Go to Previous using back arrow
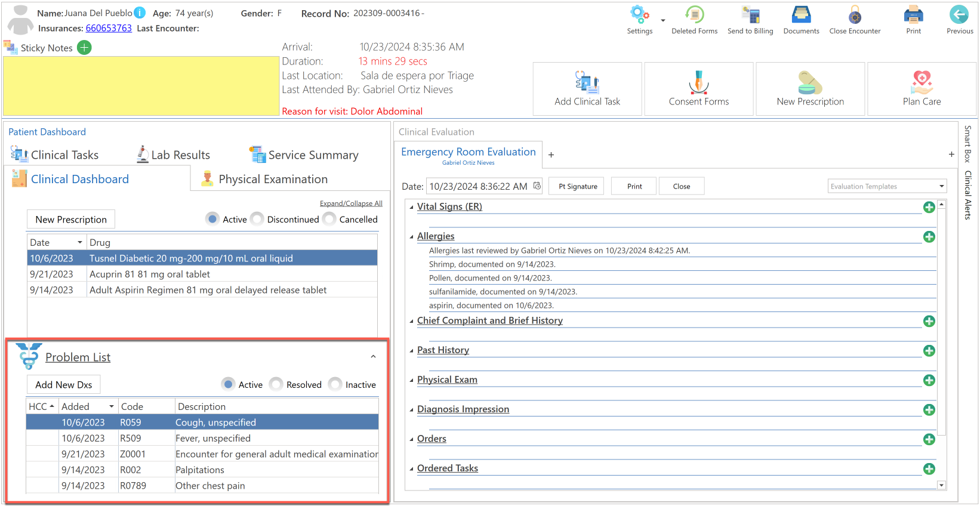980x506 pixels. (959, 14)
